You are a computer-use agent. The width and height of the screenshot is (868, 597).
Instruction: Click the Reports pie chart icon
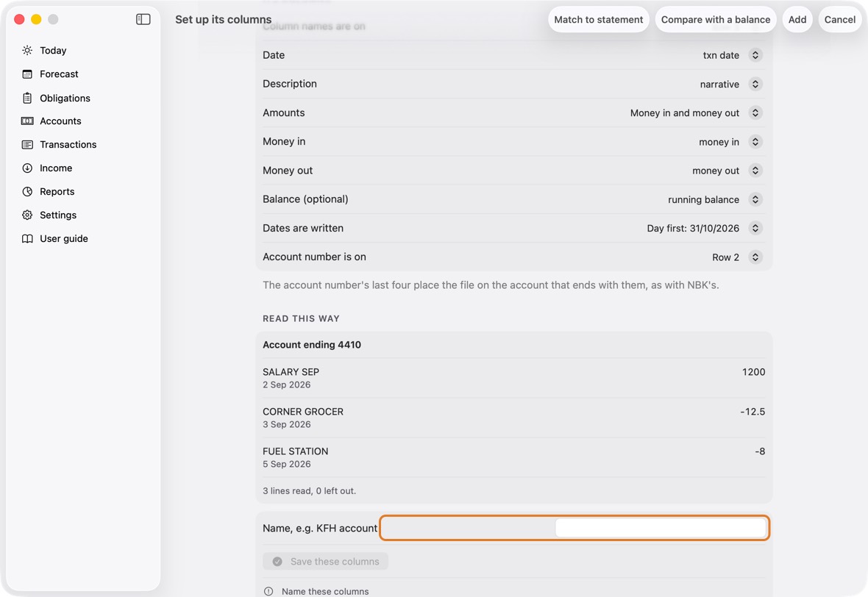pos(27,191)
